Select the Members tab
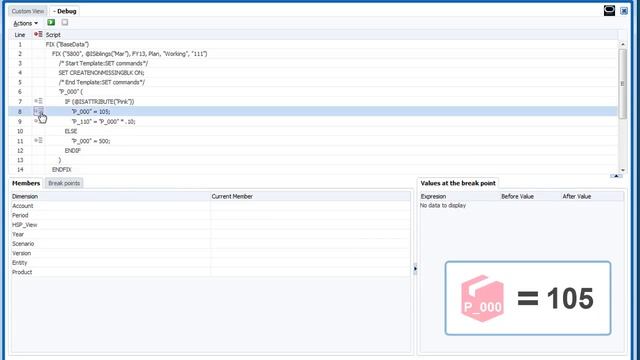Image resolution: width=640 pixels, height=360 pixels. click(x=26, y=183)
